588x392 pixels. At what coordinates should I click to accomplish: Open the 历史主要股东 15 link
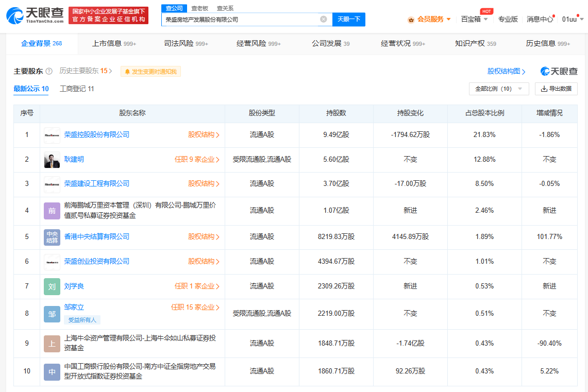click(86, 71)
